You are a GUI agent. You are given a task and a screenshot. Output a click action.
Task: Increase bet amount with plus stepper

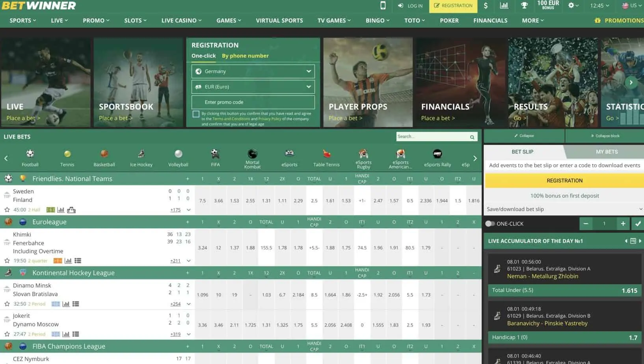(x=623, y=224)
